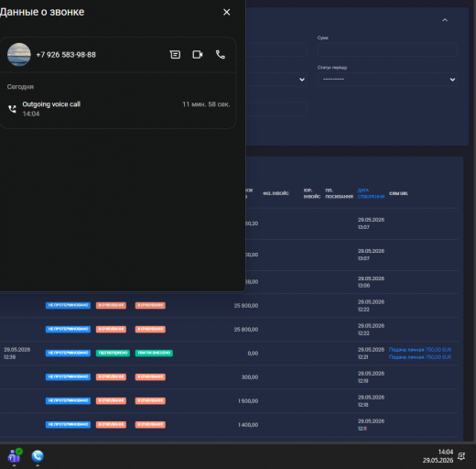
Task: Start voice call via handset icon
Action: [x=221, y=55]
